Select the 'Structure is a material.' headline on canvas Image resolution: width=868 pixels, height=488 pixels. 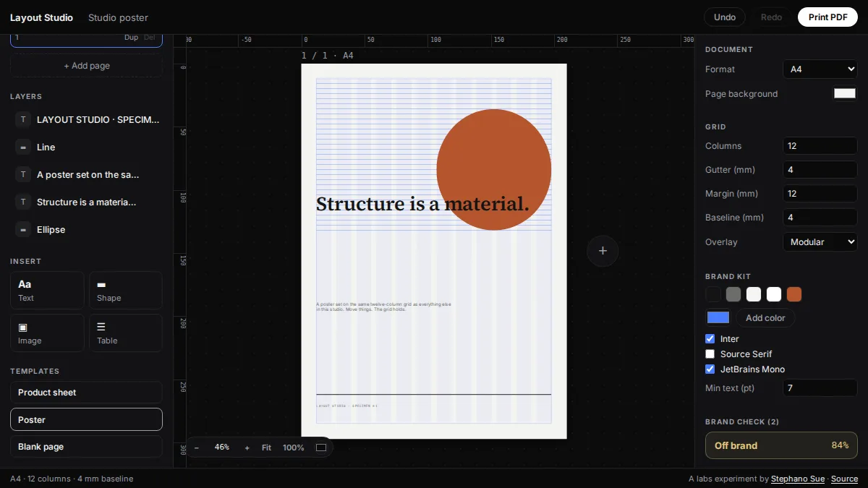pos(422,204)
